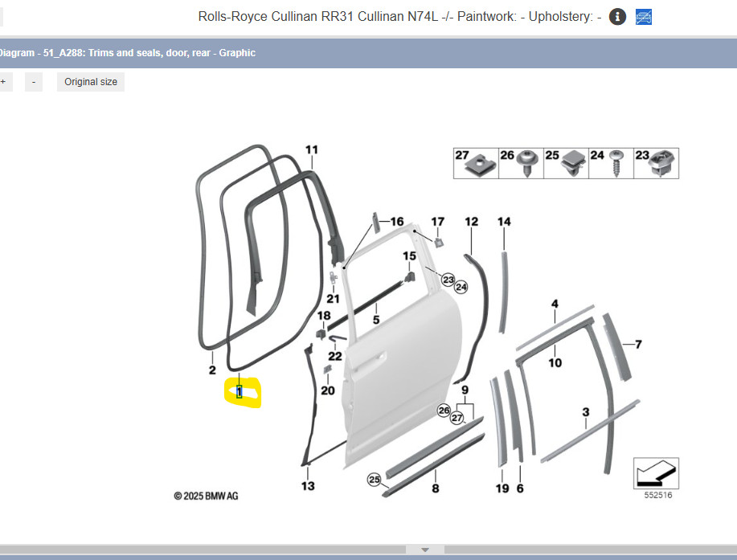This screenshot has width=737, height=560.
Task: Open the vehicle info icon
Action: [x=617, y=17]
